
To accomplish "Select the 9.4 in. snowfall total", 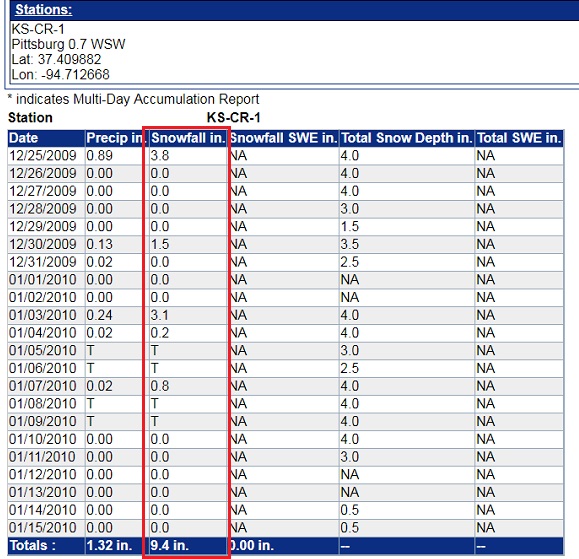I will coord(169,545).
